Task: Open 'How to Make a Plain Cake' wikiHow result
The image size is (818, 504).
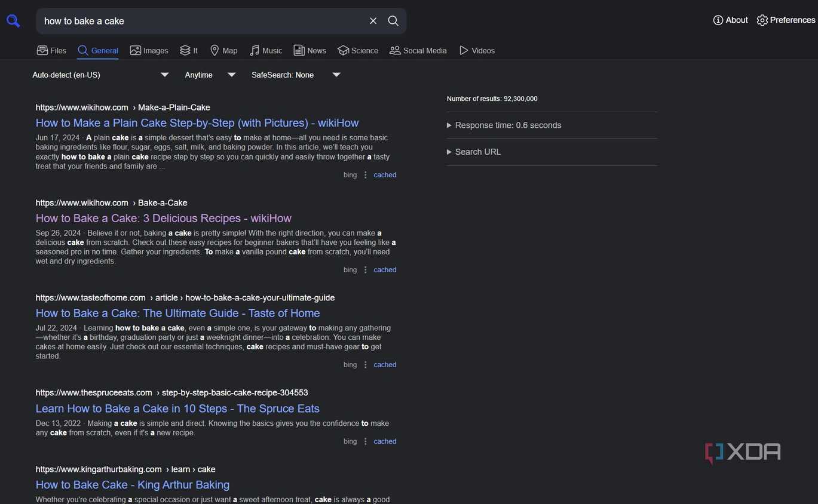Action: pyautogui.click(x=197, y=123)
